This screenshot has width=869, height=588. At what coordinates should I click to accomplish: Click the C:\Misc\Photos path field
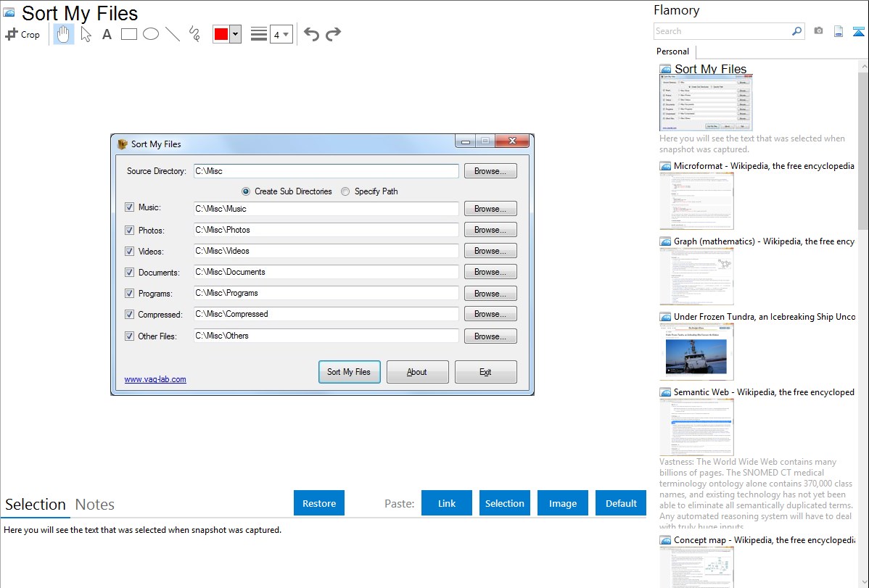point(326,229)
